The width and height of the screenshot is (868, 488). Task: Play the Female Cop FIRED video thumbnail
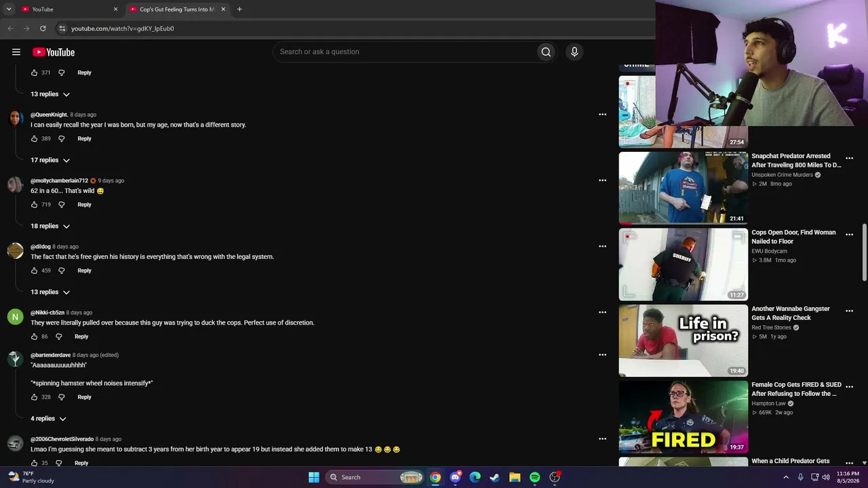[x=684, y=417]
